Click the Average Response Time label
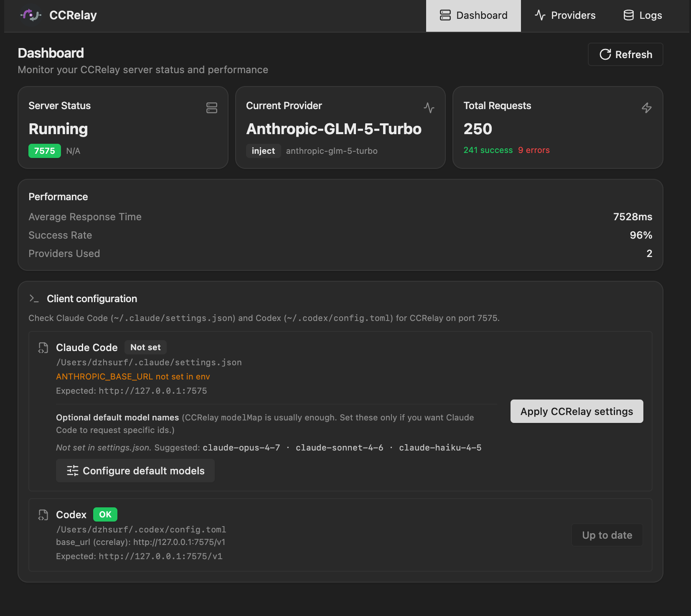Viewport: 691px width, 616px height. coord(85,217)
